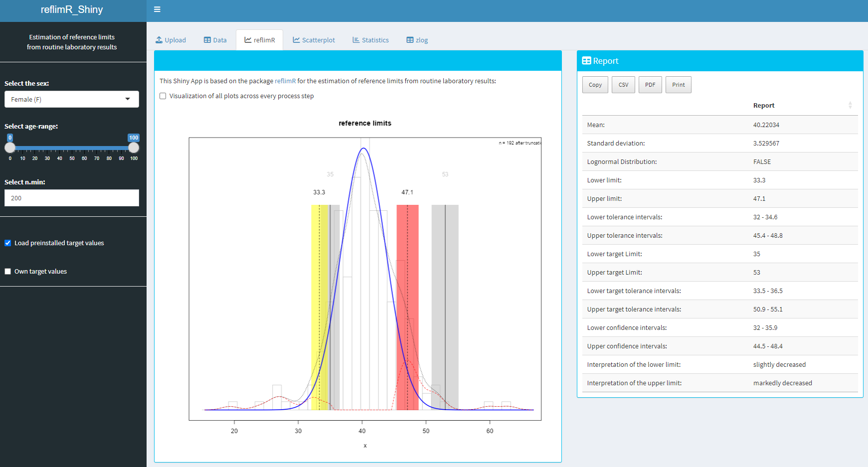Sort the Report column using sort arrows
This screenshot has width=868, height=467.
click(x=850, y=105)
